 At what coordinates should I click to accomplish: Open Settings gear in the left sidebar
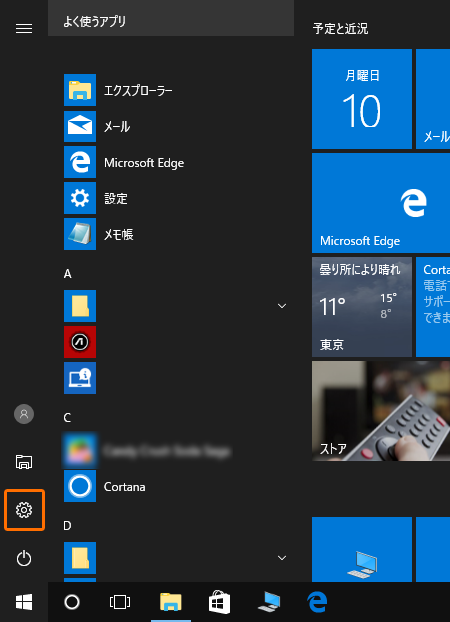tap(24, 510)
